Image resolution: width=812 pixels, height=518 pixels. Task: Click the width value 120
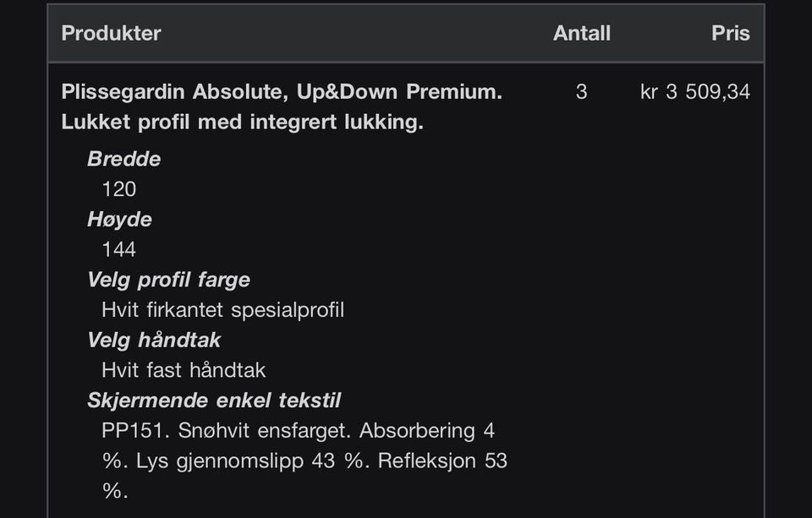pyautogui.click(x=119, y=189)
